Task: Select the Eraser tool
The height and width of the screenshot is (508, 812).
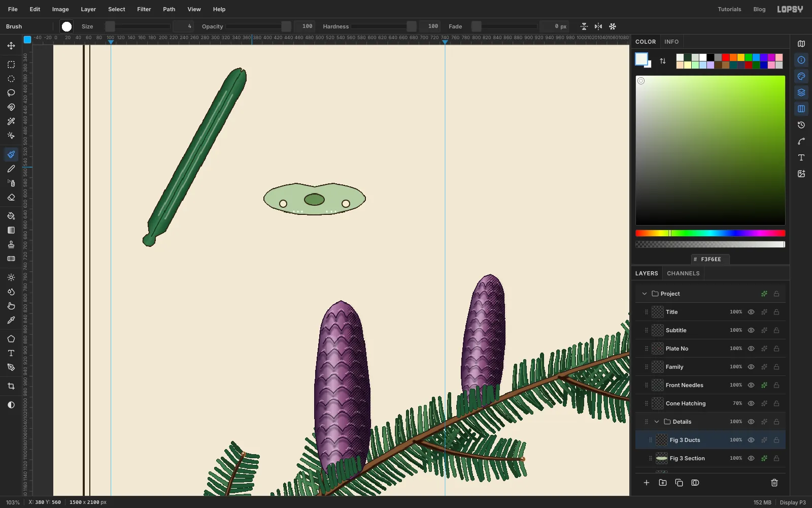Action: (x=11, y=197)
